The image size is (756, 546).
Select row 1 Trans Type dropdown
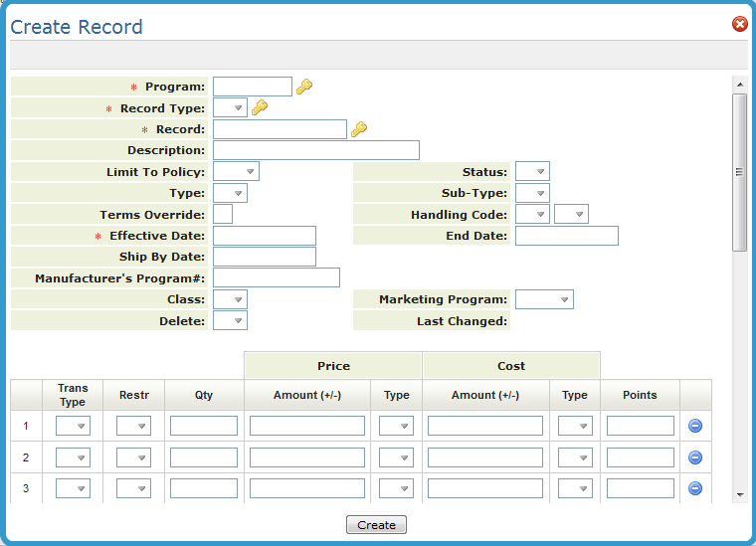coord(73,426)
